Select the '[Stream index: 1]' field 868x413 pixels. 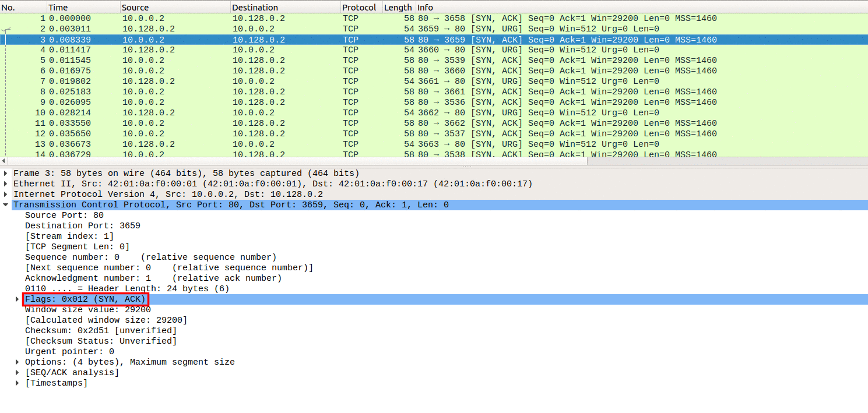(x=69, y=236)
